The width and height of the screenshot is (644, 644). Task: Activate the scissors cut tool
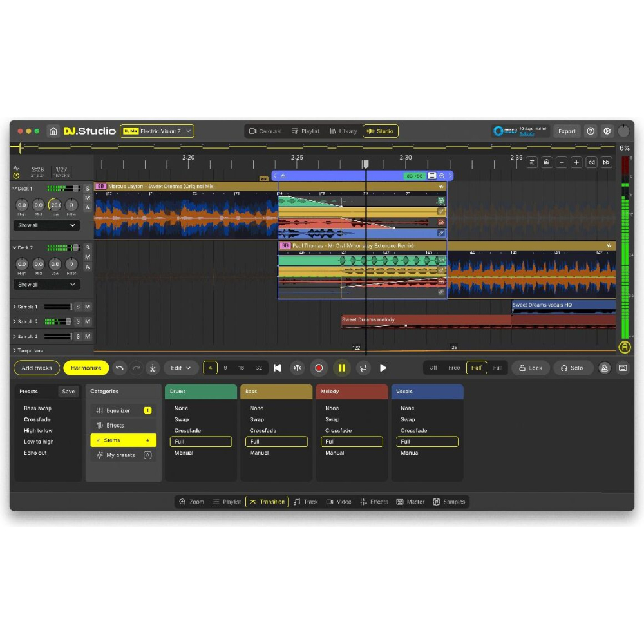point(152,368)
